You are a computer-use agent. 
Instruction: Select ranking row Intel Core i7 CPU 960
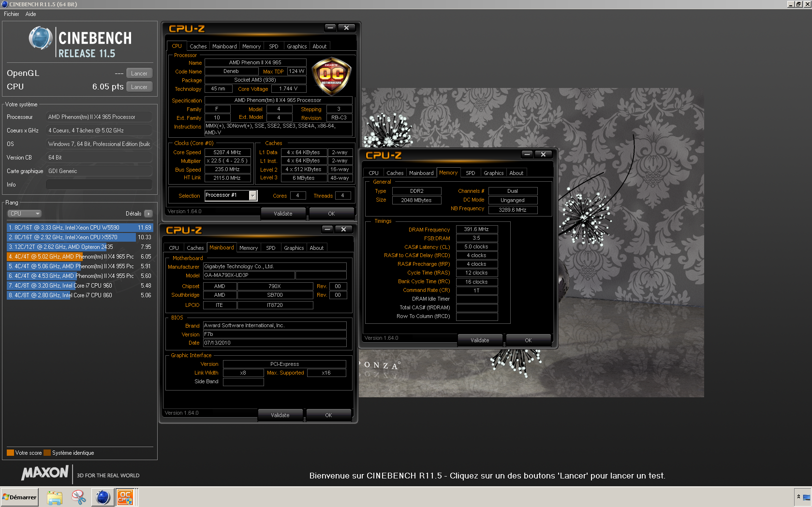tap(80, 286)
